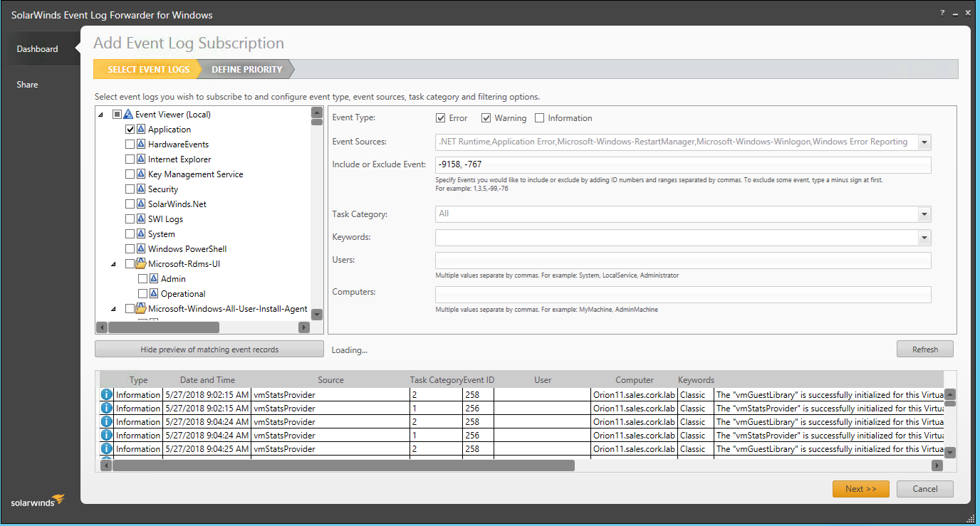This screenshot has width=980, height=526.
Task: Click the Microsoft-Rdms-UI folder icon
Action: point(141,263)
